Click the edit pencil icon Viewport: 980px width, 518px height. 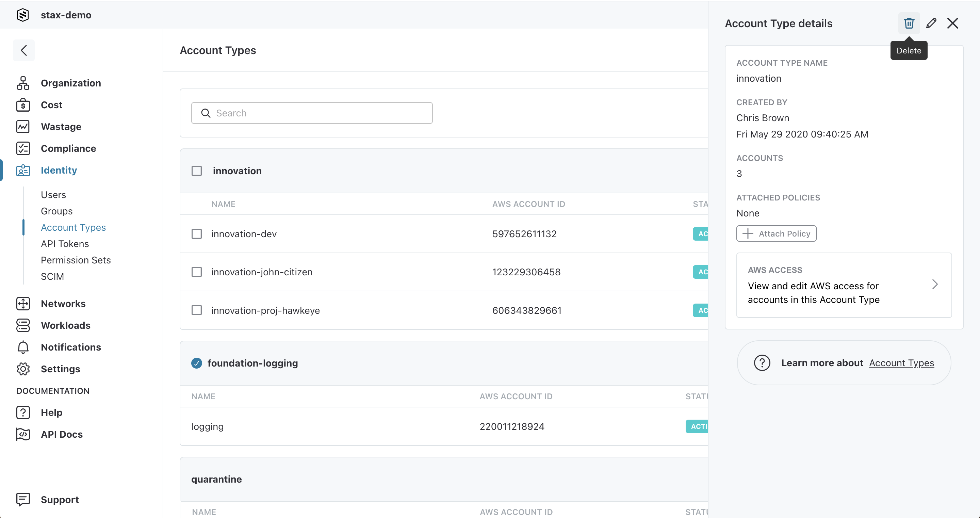point(931,23)
